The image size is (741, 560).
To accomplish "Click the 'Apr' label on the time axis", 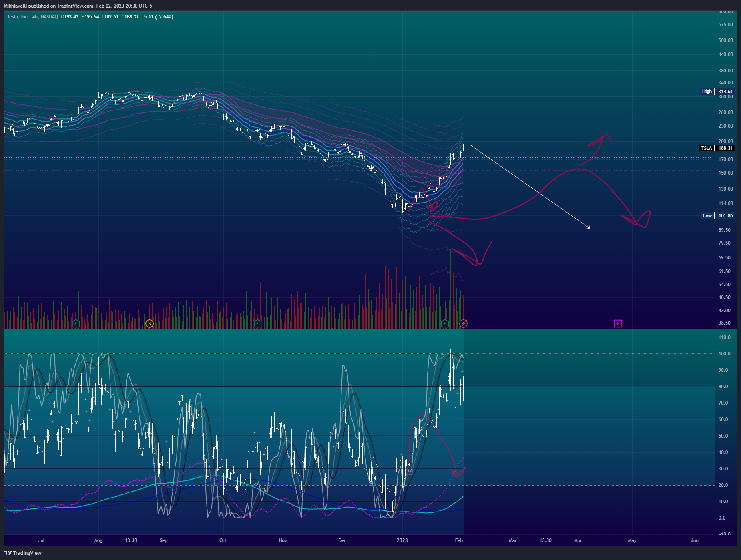I will [x=578, y=540].
